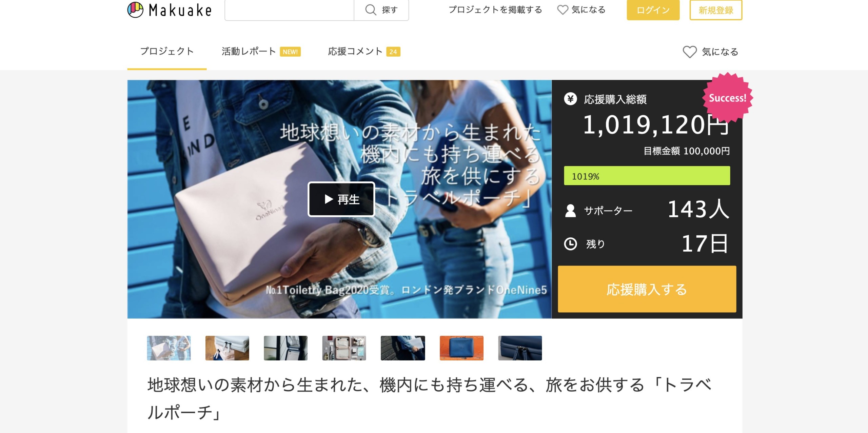Focus the search input field
This screenshot has width=868, height=433.
289,10
